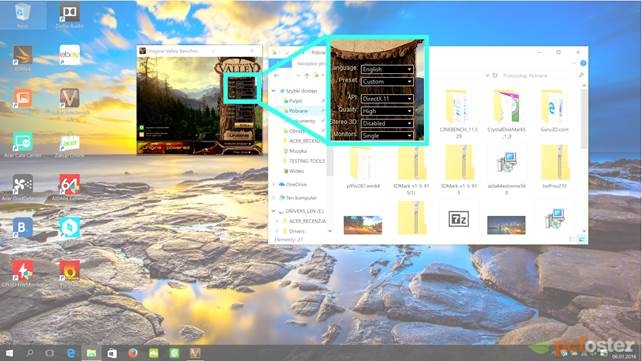Select the aida64extreme installer file
Viewport: 642px width, 361px height.
(506, 170)
